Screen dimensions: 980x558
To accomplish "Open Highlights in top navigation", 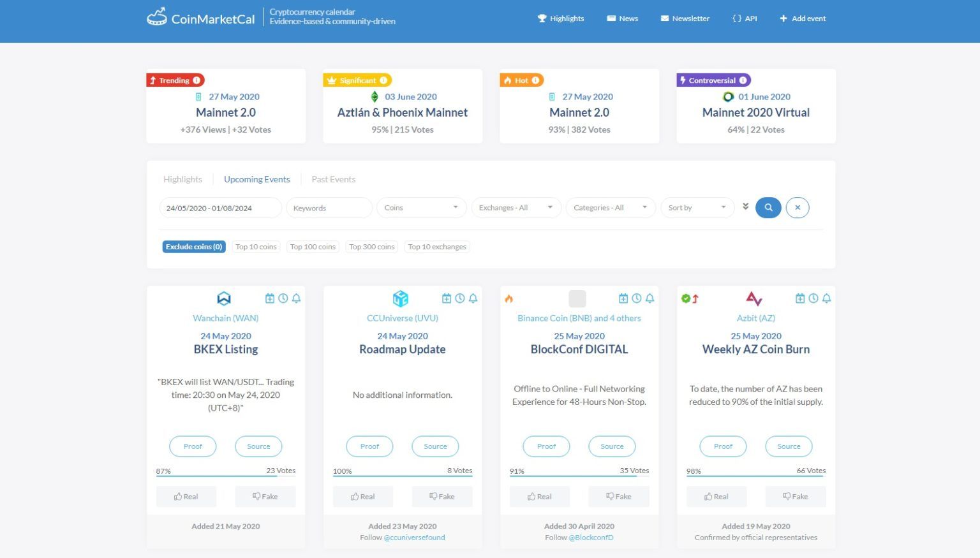I will pyautogui.click(x=561, y=18).
